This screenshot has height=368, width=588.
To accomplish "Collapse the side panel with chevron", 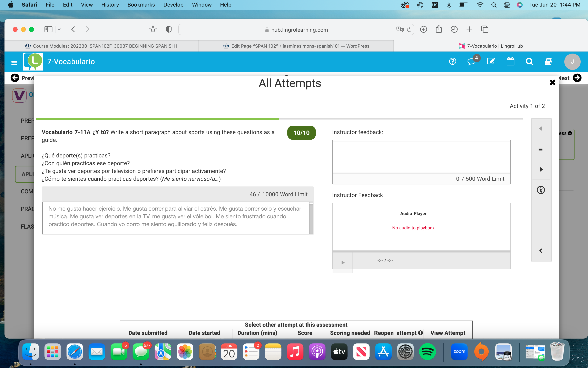I will coord(541,251).
